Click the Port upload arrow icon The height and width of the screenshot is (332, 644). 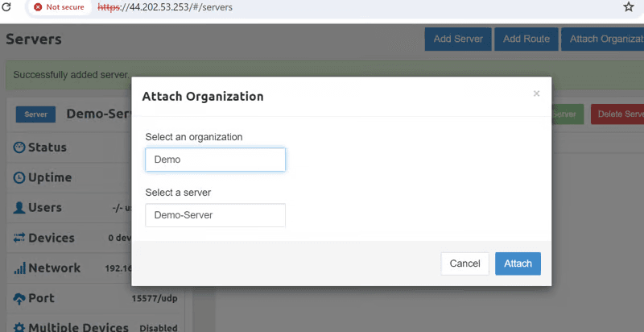[19, 298]
